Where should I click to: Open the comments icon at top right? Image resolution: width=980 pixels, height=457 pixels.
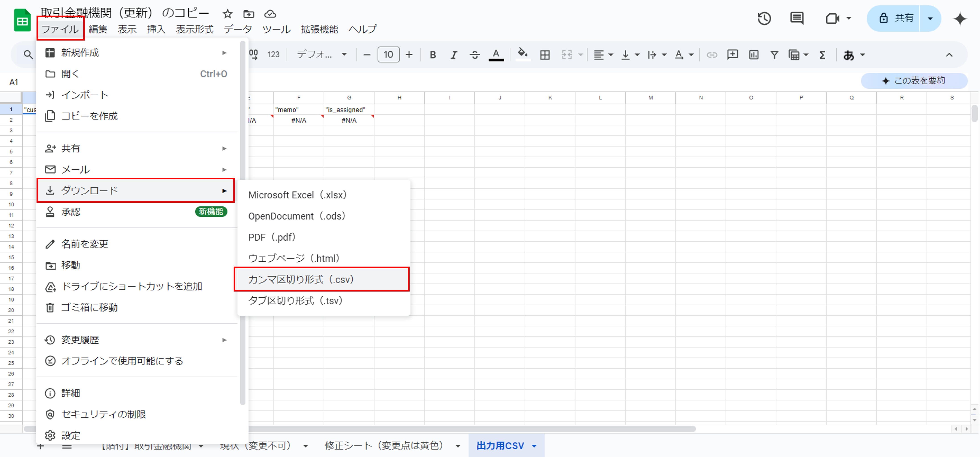(x=797, y=18)
